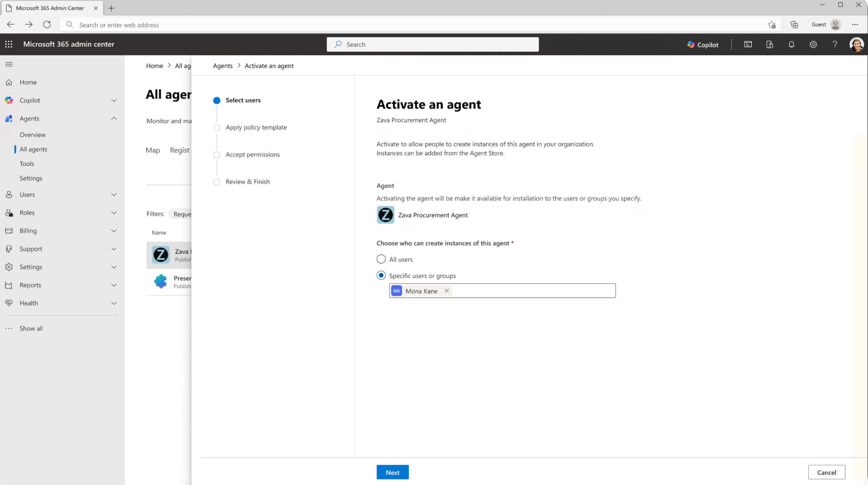The width and height of the screenshot is (868, 485).
Task: Select the All users radio button
Action: click(x=381, y=259)
